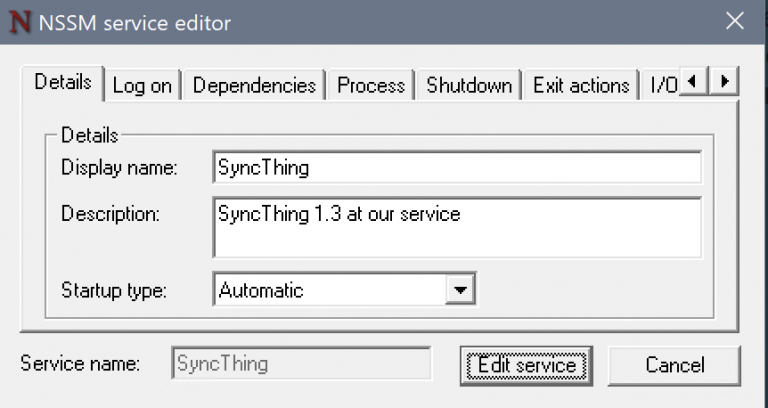Screen dimensions: 768x408
Task: Click the "Display name:" label text
Action: [x=119, y=168]
